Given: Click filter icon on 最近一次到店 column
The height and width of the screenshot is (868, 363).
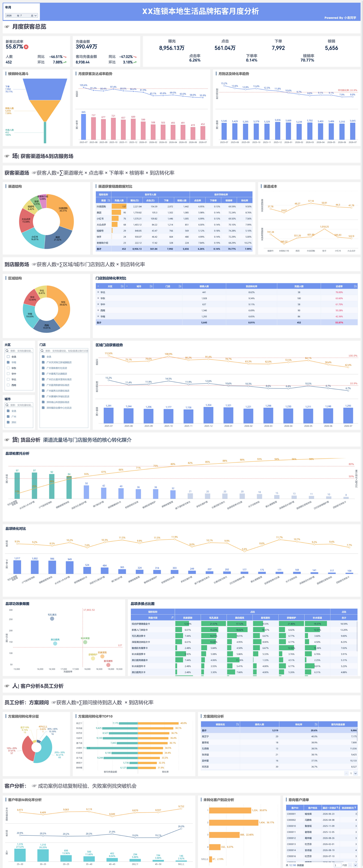Looking at the screenshot, I should [337, 808].
